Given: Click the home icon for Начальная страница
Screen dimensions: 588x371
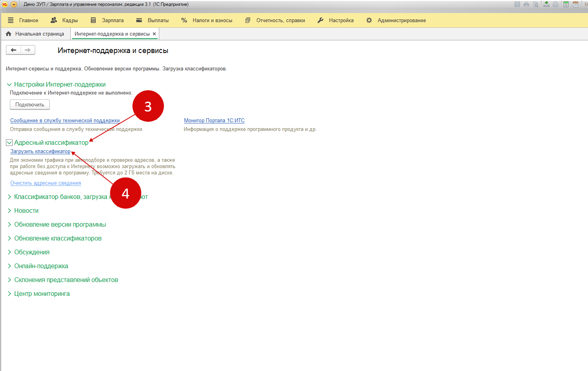Looking at the screenshot, I should (x=9, y=34).
